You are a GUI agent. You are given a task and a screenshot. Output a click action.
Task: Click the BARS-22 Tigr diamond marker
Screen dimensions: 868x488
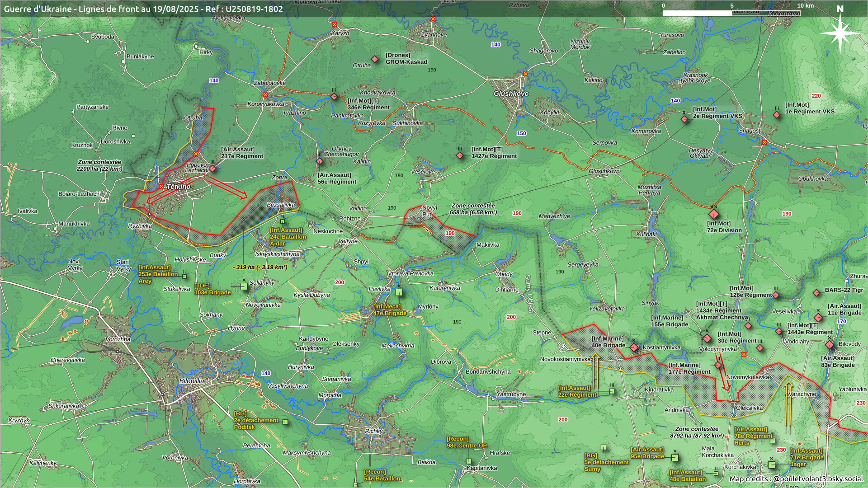coord(816,293)
